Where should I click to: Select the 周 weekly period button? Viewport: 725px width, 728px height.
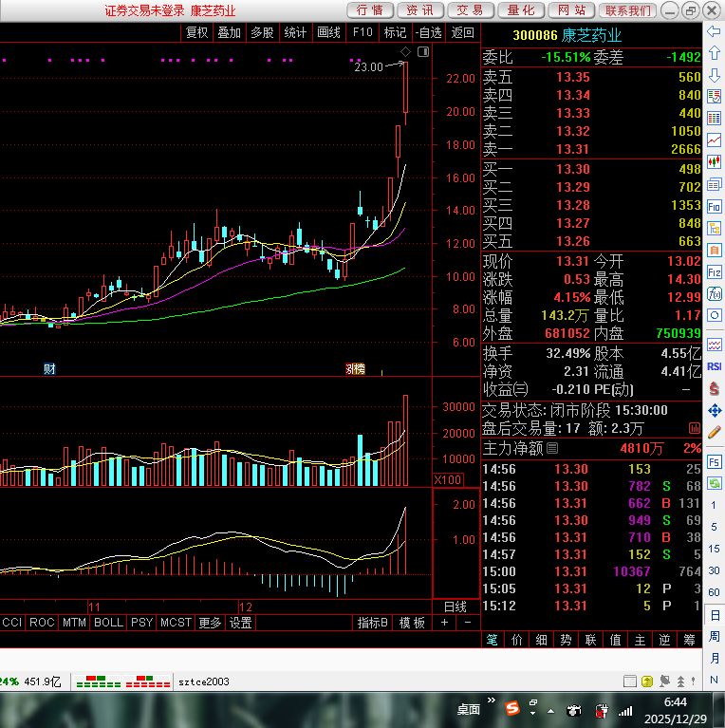tap(714, 637)
